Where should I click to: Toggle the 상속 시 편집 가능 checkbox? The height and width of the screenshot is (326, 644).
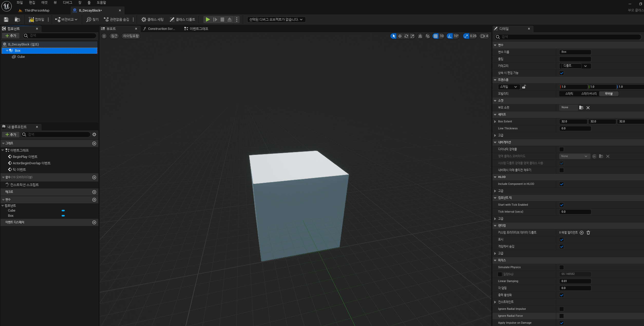(562, 73)
